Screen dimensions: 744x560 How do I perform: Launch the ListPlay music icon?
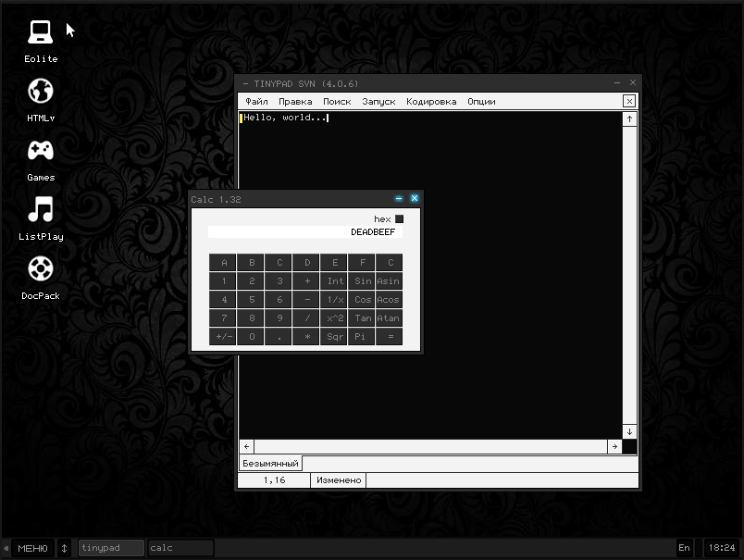tap(40, 210)
